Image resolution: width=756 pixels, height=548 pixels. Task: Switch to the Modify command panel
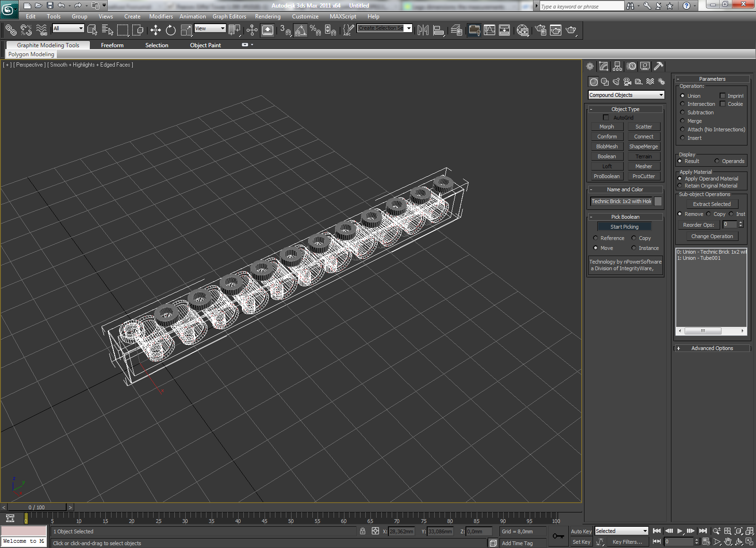click(x=604, y=66)
